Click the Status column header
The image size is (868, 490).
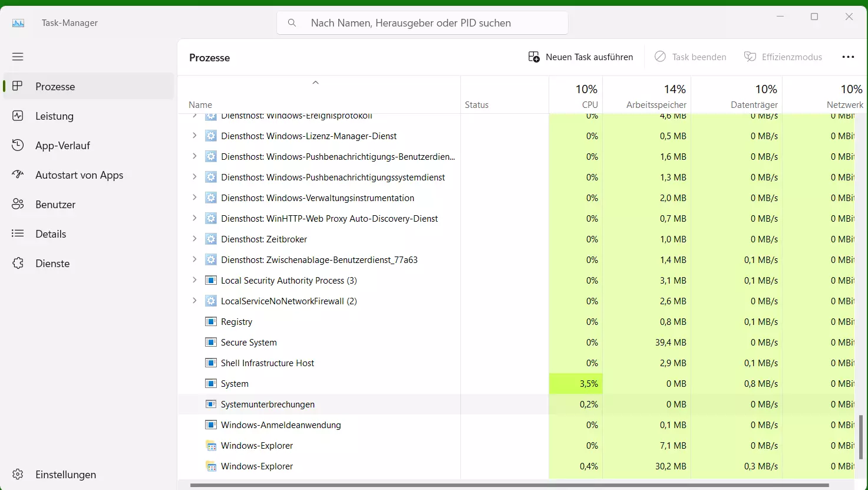504,94
